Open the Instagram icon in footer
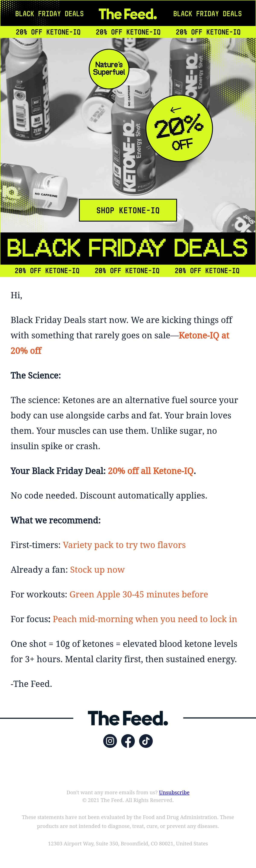Viewport: 256px width, 868px height. click(x=110, y=741)
